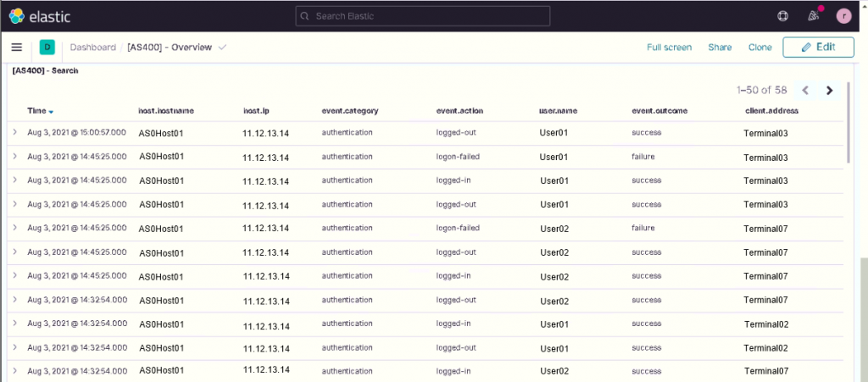Click the Dashboard breadcrumb link
Viewport: 868px width, 382px height.
(92, 47)
